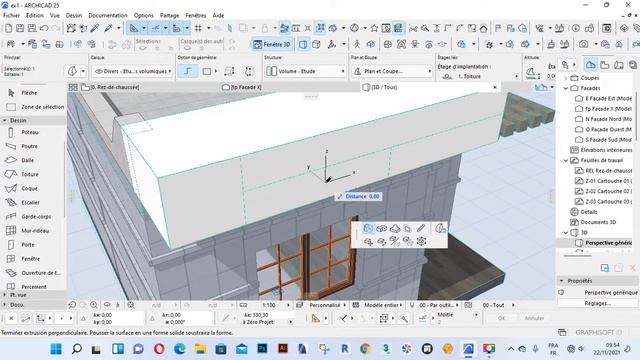640x360 pixels.
Task: Open the Aide menu
Action: click(218, 16)
